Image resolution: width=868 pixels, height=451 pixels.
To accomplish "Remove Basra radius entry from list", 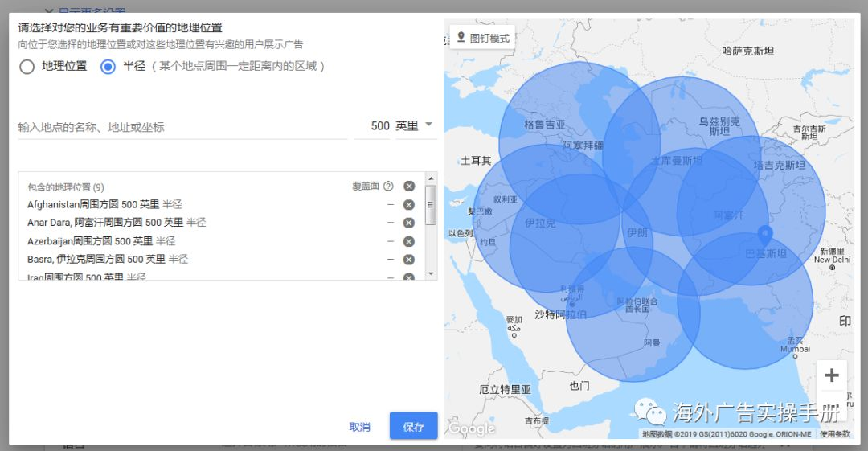I will pyautogui.click(x=408, y=260).
